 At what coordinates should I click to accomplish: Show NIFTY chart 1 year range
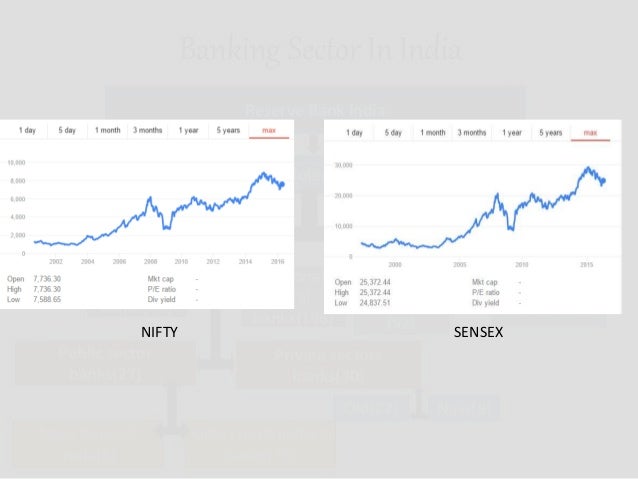(188, 130)
